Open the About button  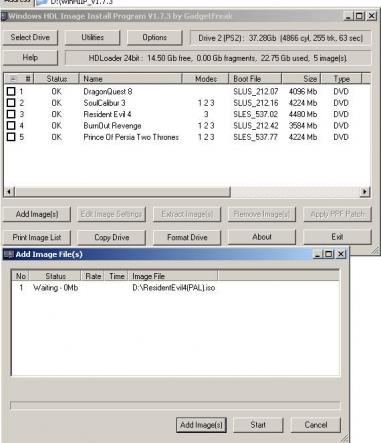[262, 237]
